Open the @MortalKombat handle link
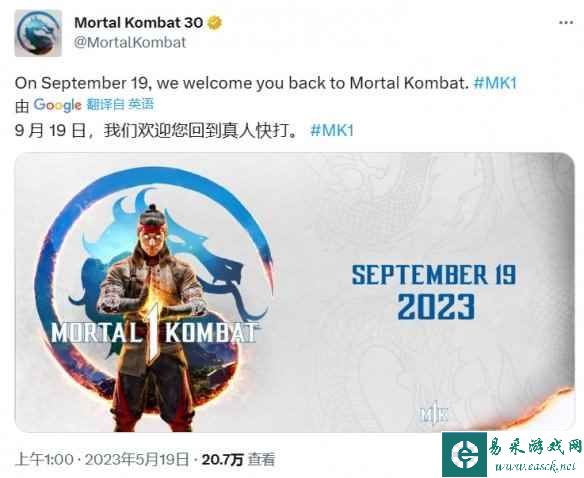584x478 pixels. tap(130, 42)
